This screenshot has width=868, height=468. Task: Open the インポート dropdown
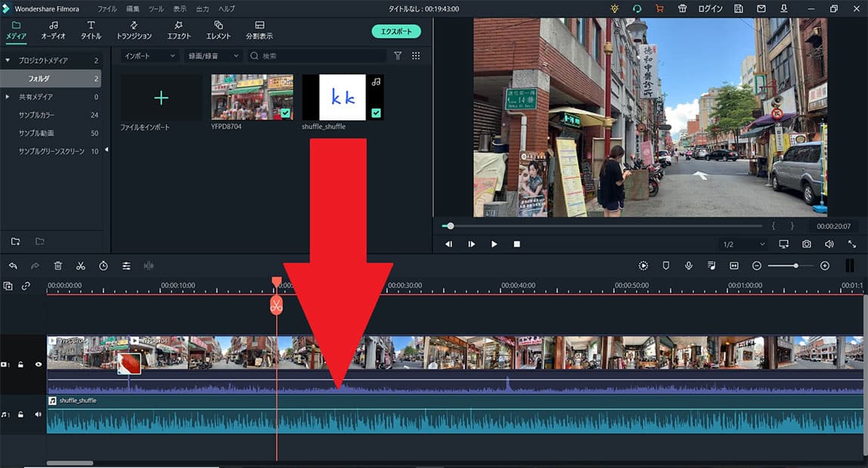coord(150,56)
